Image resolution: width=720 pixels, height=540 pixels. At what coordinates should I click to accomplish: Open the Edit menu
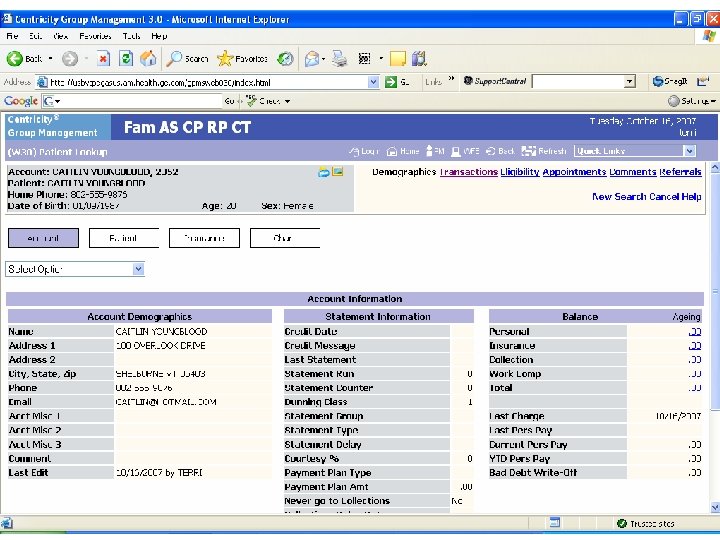pos(35,36)
